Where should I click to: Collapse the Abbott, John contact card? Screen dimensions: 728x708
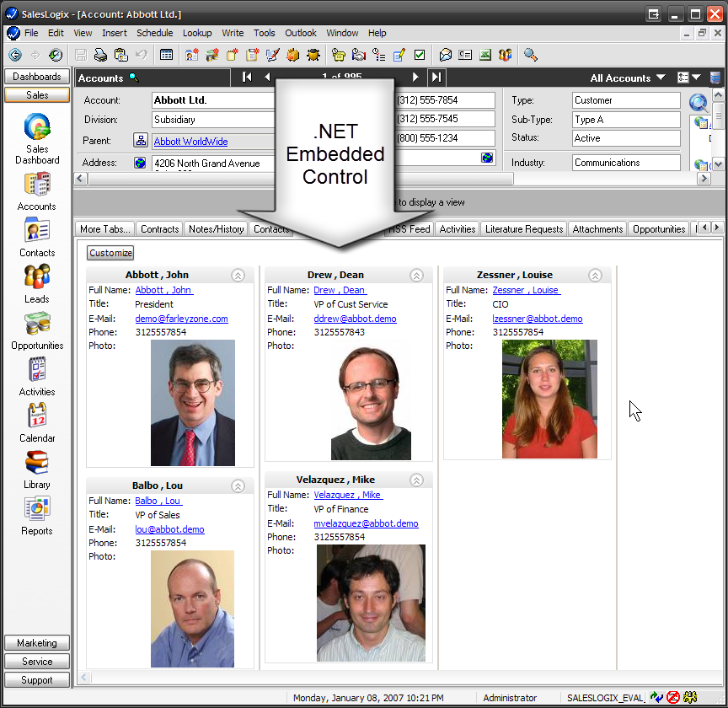[x=238, y=276]
